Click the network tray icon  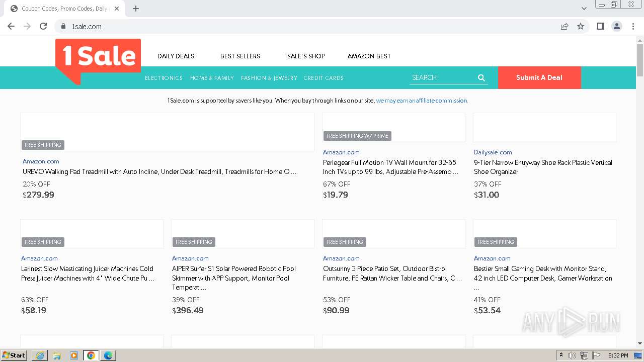(x=584, y=355)
